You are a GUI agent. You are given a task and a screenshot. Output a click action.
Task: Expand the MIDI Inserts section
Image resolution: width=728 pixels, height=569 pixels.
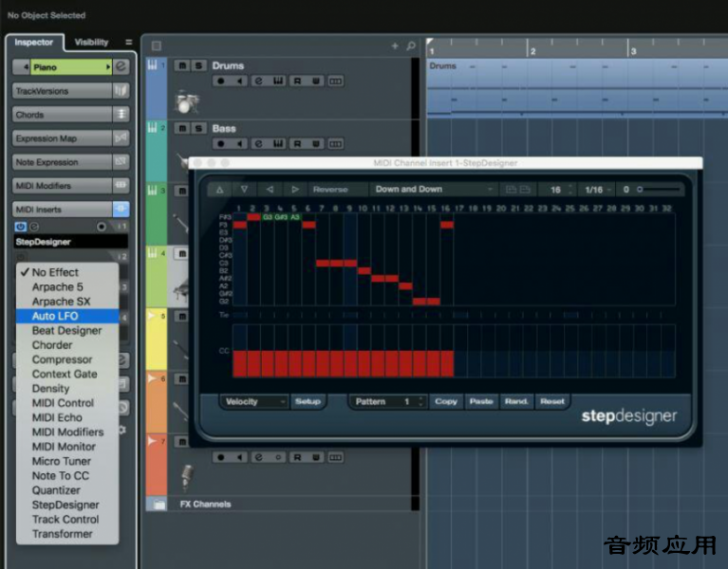[63, 210]
